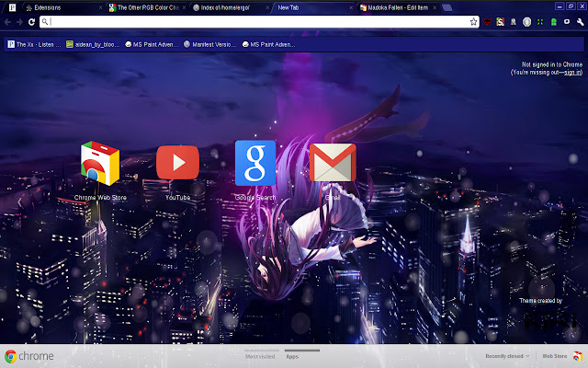Open the silver coin extension icon
The height and width of the screenshot is (368, 588).
[x=526, y=22]
